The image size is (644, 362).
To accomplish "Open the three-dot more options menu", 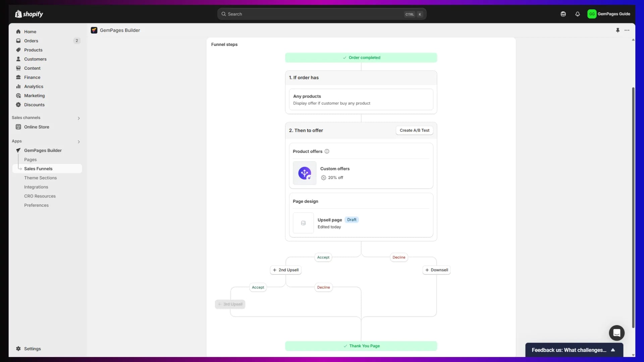I will (627, 30).
